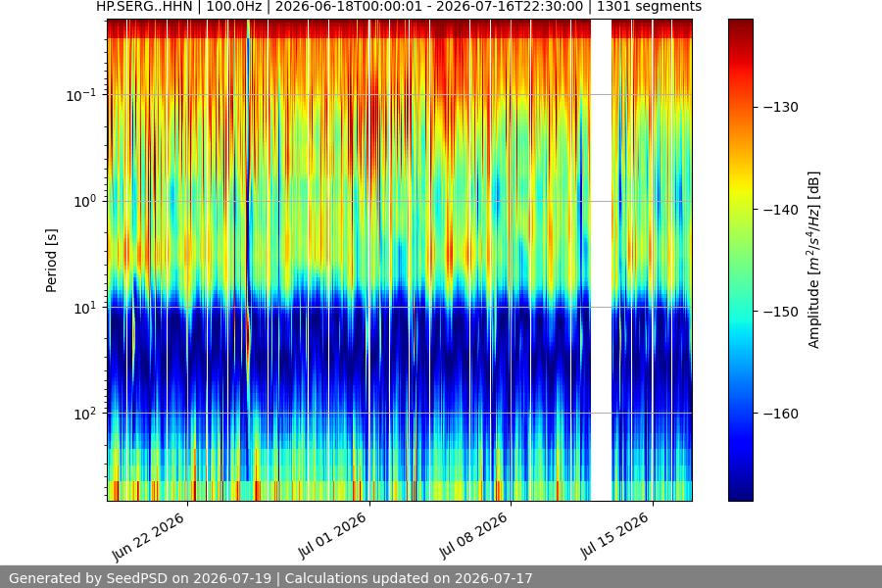
Task: Click the white data gap in spectrogram
Action: [x=601, y=260]
